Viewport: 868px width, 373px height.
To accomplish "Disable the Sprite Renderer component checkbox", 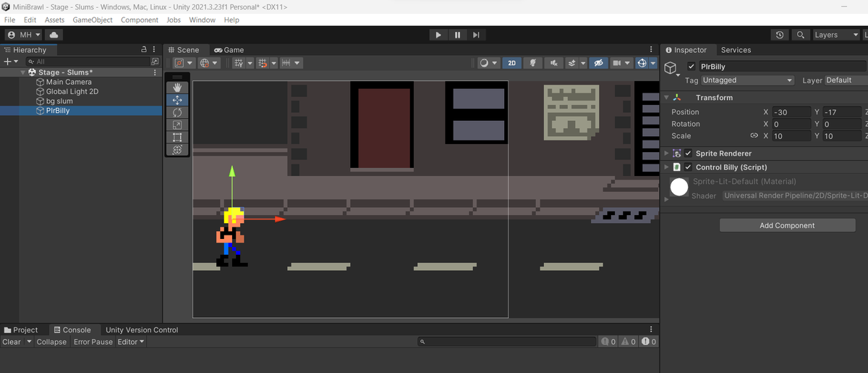I will pos(688,154).
